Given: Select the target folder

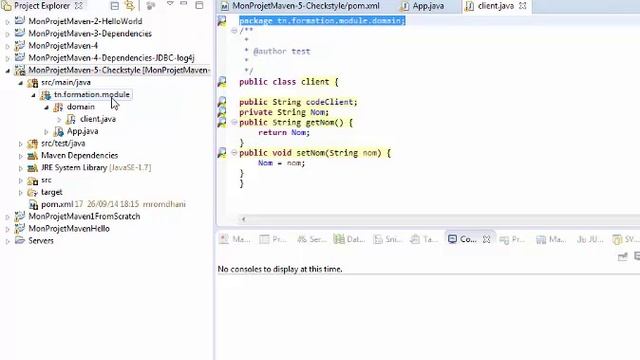Looking at the screenshot, I should 51,192.
